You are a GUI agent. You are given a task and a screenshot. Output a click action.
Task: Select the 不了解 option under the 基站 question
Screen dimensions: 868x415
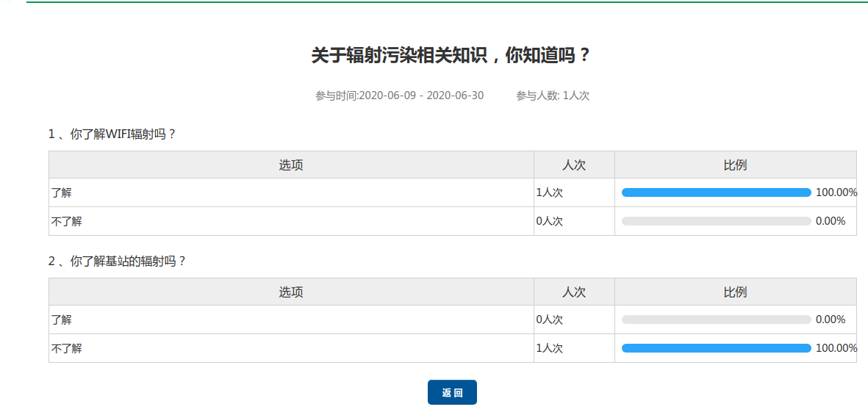click(x=67, y=348)
